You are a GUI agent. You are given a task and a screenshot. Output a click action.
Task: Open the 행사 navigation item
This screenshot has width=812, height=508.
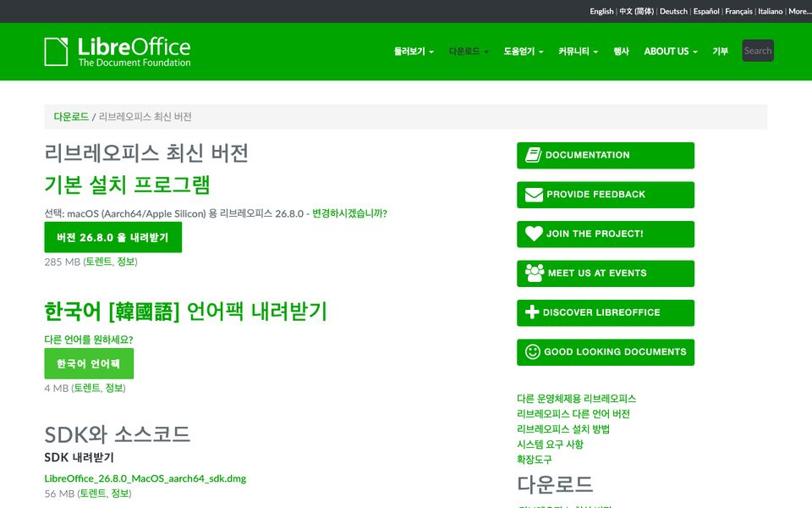[x=621, y=52]
